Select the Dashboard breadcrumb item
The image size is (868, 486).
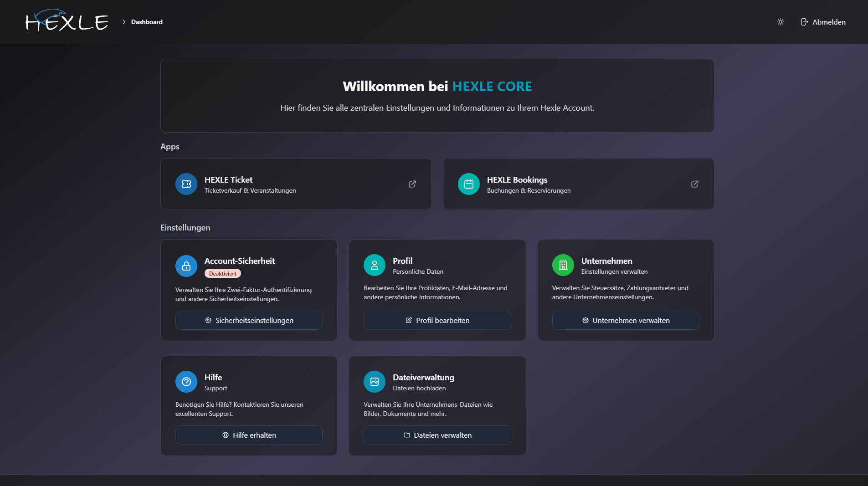click(x=147, y=22)
